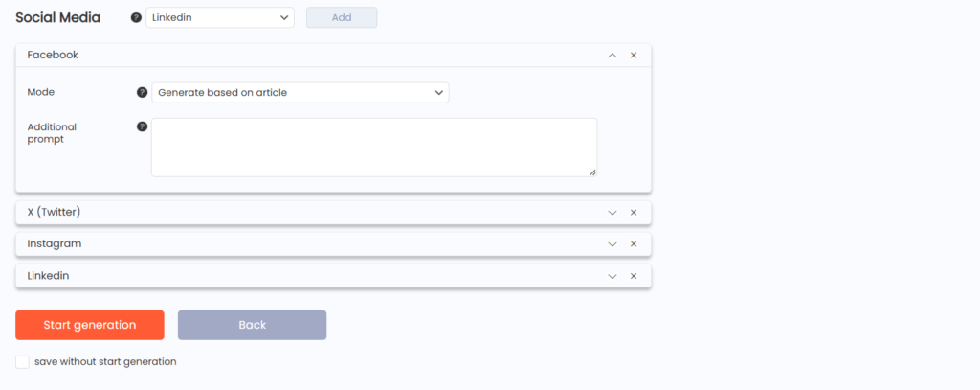Expand the Linkedin section chevron
Screen dimensions: 980x390
(x=612, y=276)
